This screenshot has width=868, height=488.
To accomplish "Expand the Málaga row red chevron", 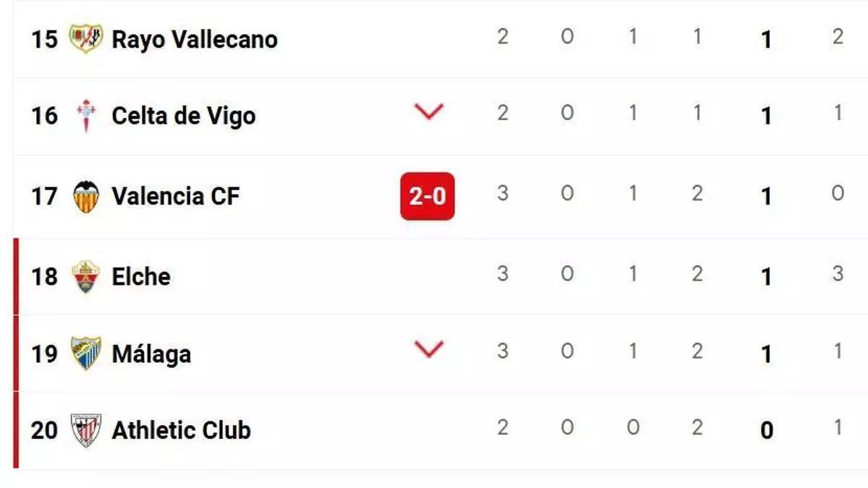I will (x=428, y=351).
